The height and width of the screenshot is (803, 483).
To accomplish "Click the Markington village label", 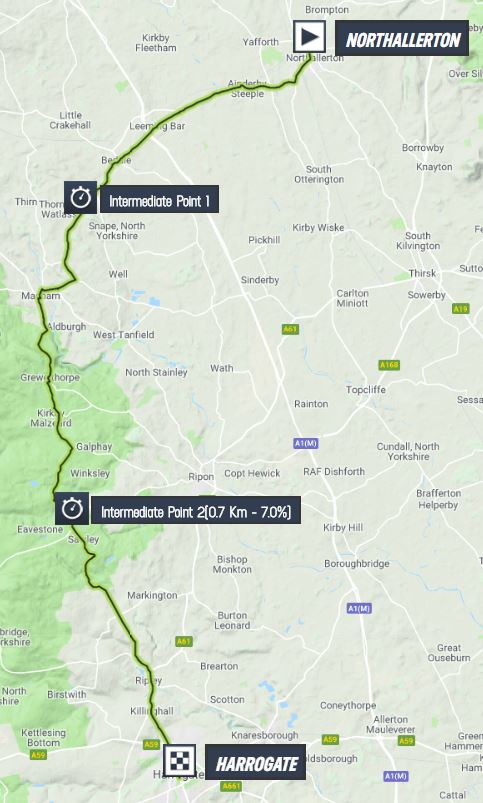I will tap(152, 595).
